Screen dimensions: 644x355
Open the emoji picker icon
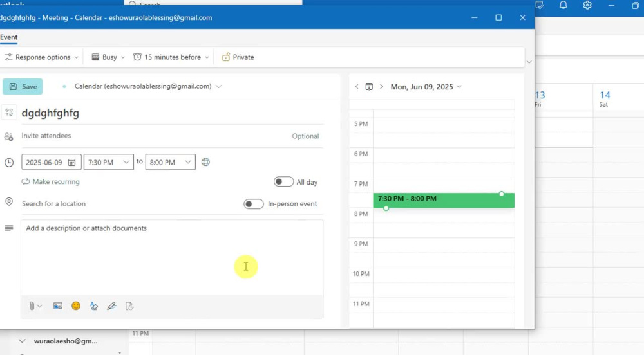point(76,306)
